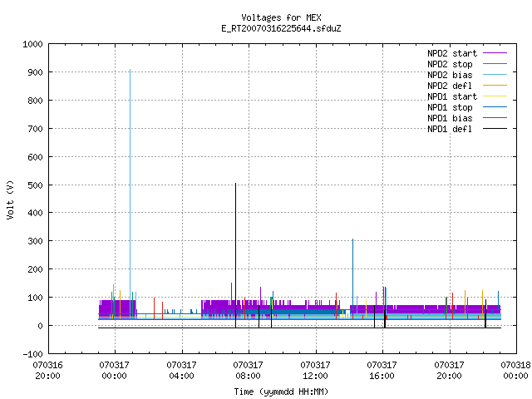Click the 400 y-axis tick label
This screenshot has width=532, height=399.
tap(35, 213)
